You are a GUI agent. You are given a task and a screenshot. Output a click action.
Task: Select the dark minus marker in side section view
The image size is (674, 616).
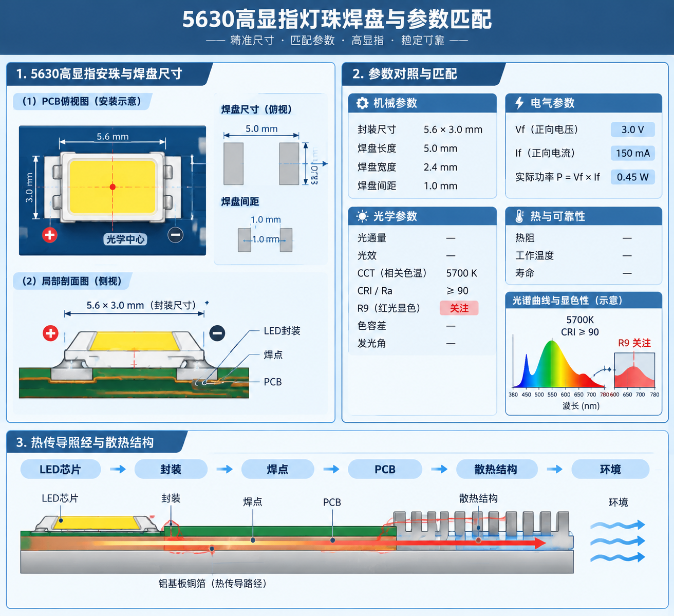pyautogui.click(x=217, y=333)
